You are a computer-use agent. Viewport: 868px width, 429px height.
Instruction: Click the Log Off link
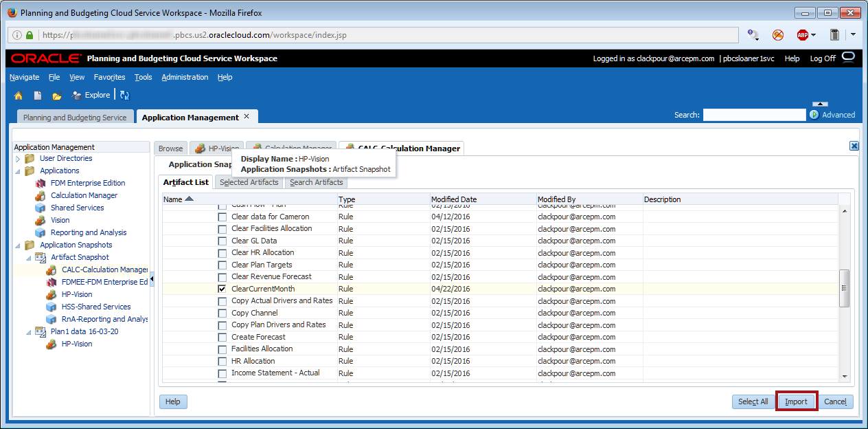coord(823,58)
